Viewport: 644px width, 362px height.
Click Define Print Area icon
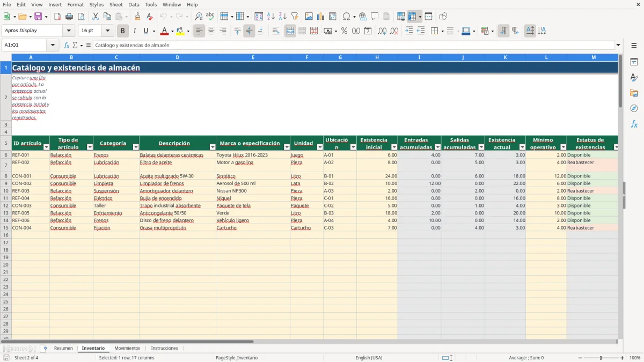tap(401, 17)
